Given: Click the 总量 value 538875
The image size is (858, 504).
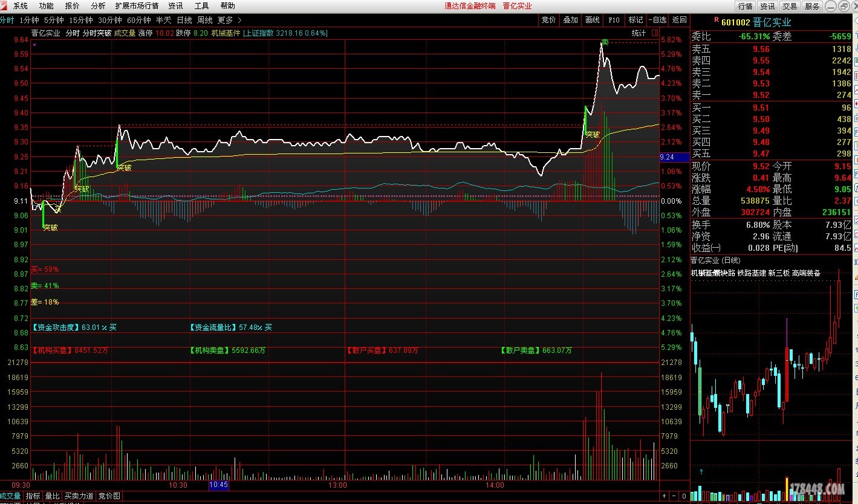Looking at the screenshot, I should tap(756, 201).
